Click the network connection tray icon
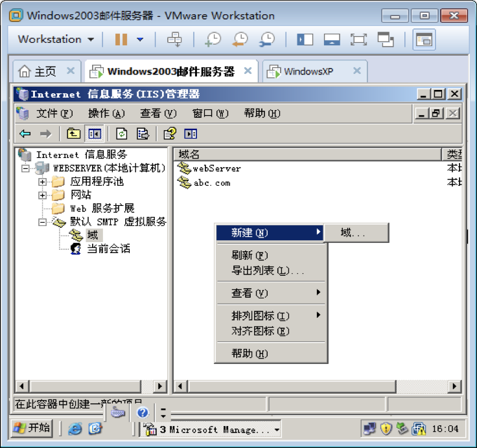The width and height of the screenshot is (477, 448). click(370, 429)
